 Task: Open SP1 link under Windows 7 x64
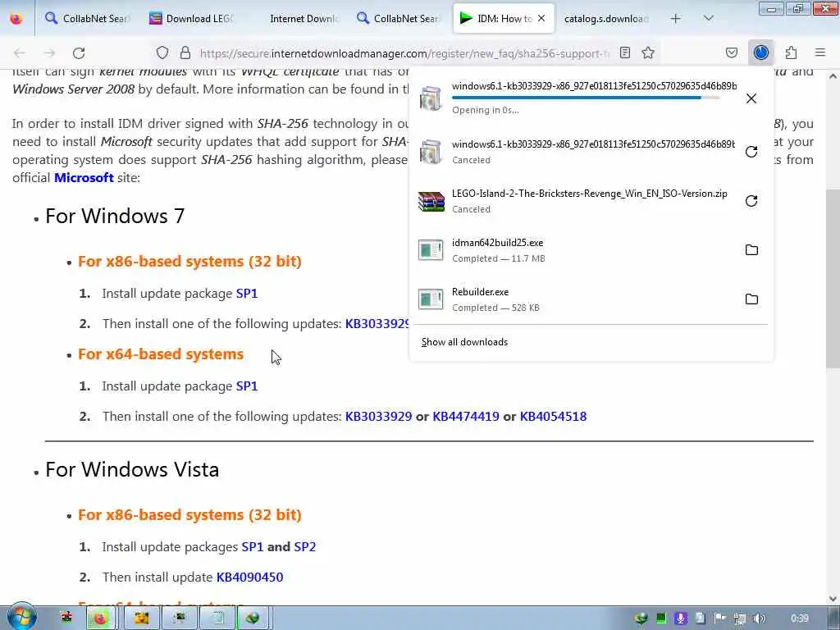[x=247, y=386]
